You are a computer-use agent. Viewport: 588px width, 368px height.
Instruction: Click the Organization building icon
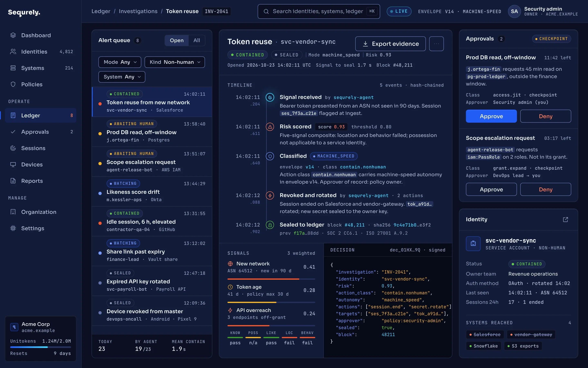click(x=13, y=212)
